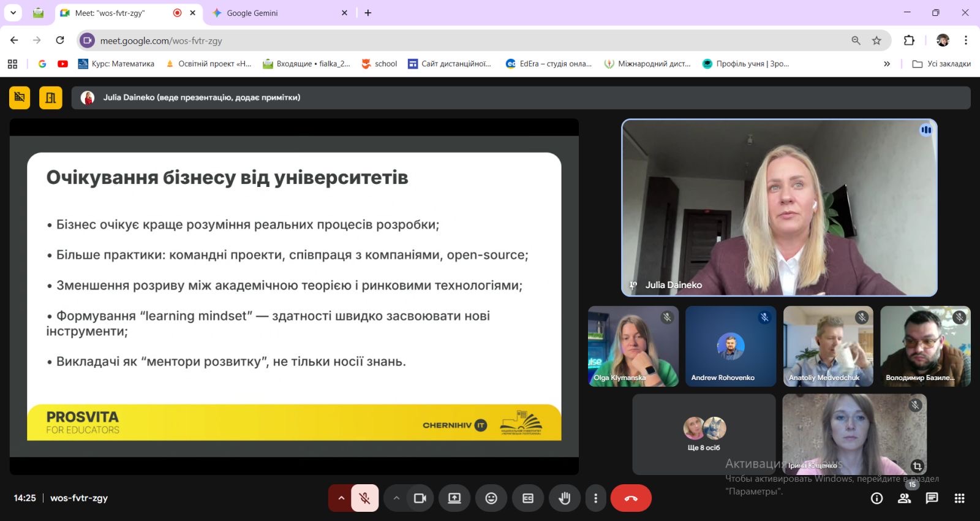980x521 pixels.
Task: Open the meeting chat panel
Action: (x=932, y=498)
